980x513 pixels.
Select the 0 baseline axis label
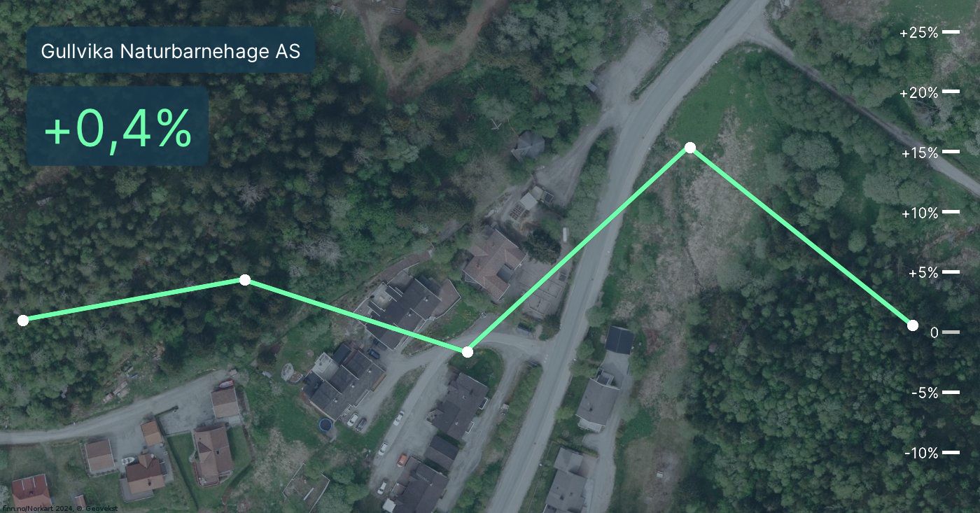coord(934,333)
